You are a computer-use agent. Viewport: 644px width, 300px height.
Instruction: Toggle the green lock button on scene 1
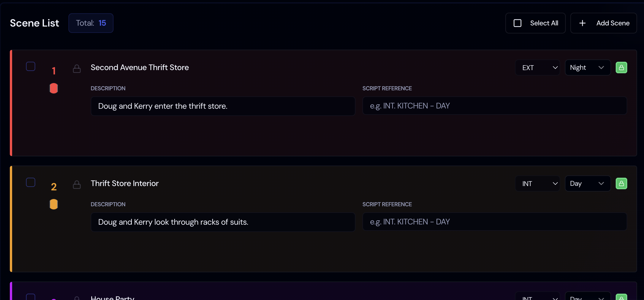(622, 67)
